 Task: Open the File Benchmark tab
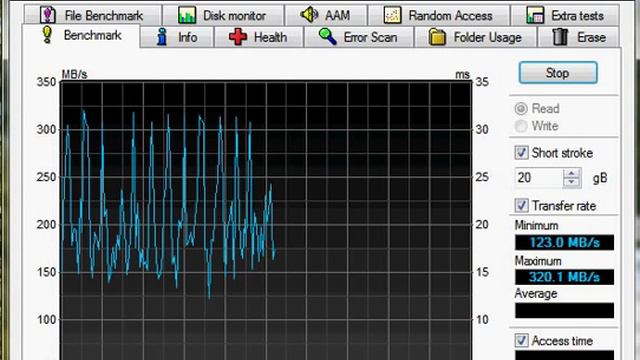pyautogui.click(x=93, y=16)
